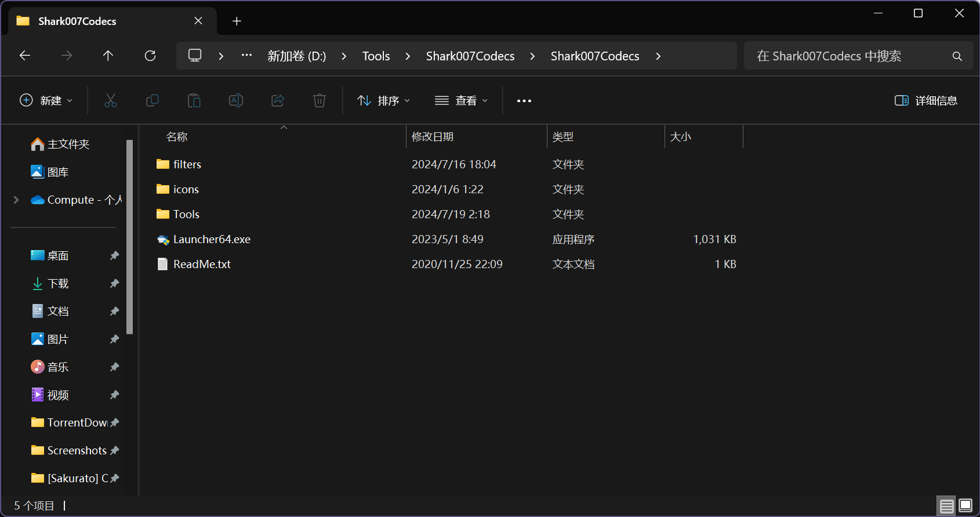Screen dimensions: 980x517
Task: Sort by the 修改日期 column header
Action: (433, 136)
